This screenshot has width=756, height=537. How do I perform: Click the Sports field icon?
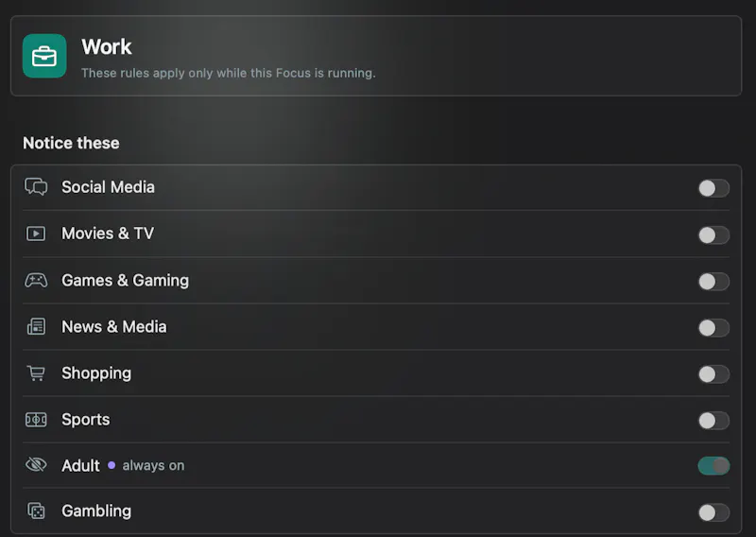tap(36, 420)
